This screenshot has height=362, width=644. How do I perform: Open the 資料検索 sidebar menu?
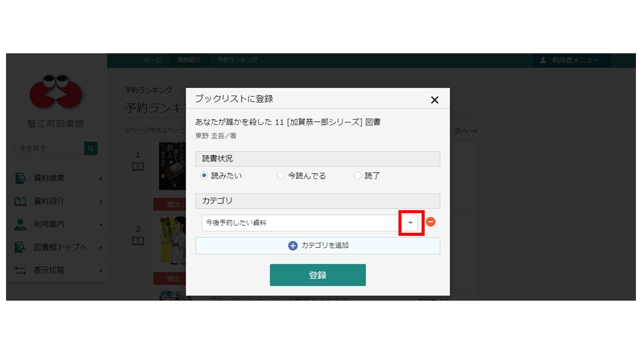tap(56, 178)
